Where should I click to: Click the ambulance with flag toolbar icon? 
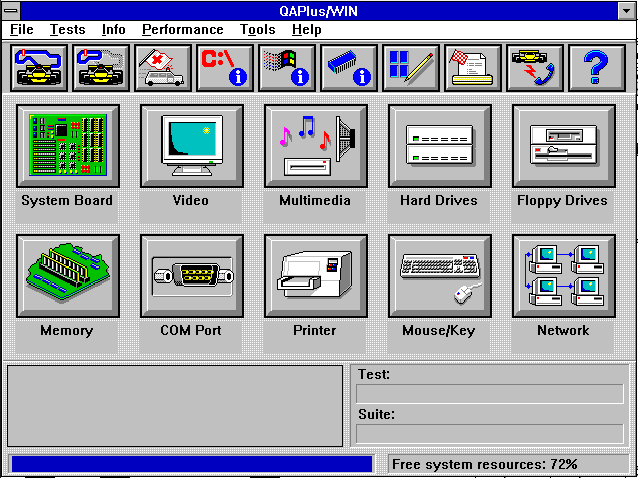(x=163, y=68)
